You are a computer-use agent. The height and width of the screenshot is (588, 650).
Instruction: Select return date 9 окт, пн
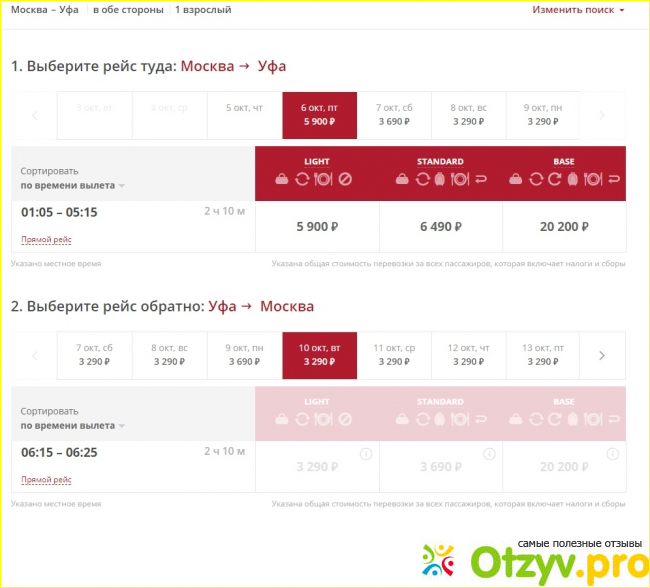click(244, 355)
